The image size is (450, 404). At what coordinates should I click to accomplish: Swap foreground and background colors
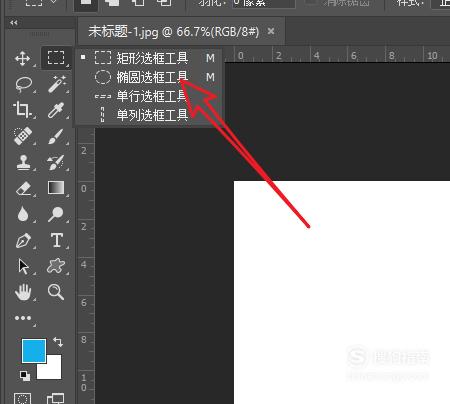pos(58,342)
